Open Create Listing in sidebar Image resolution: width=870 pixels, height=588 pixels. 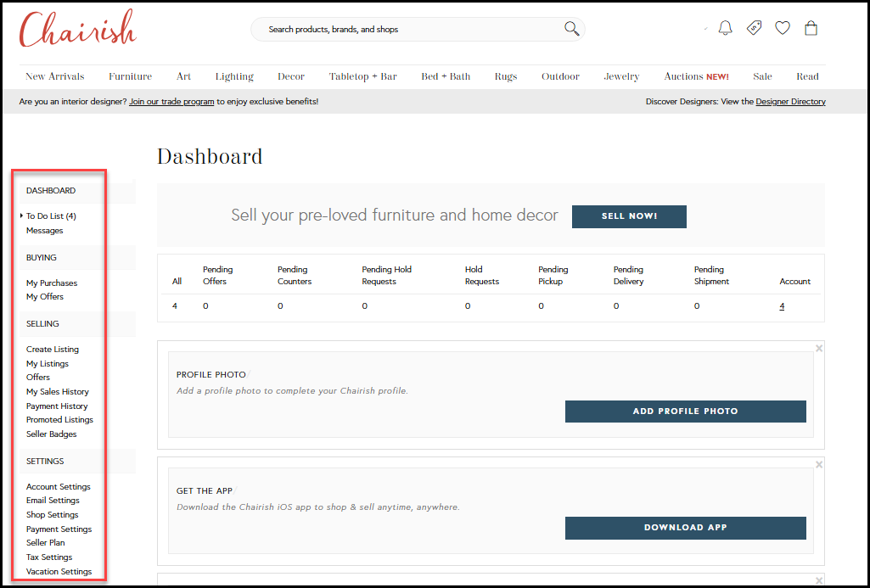[x=52, y=350]
